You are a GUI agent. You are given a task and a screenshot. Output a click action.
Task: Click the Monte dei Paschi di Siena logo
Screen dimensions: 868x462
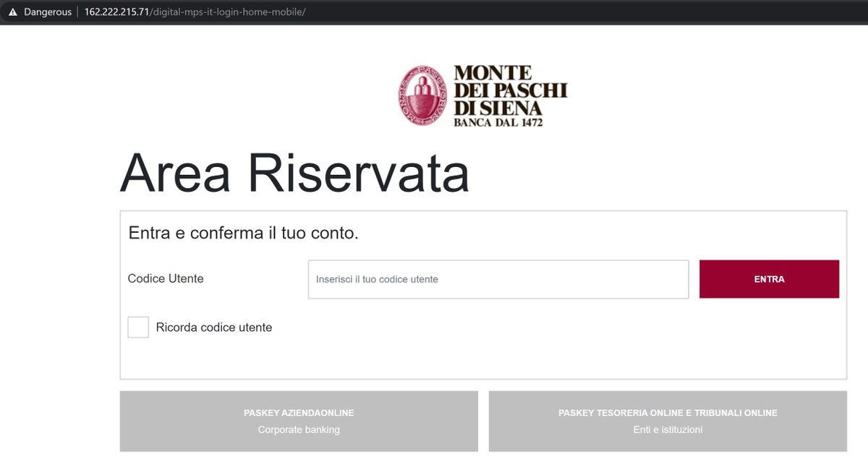click(482, 95)
